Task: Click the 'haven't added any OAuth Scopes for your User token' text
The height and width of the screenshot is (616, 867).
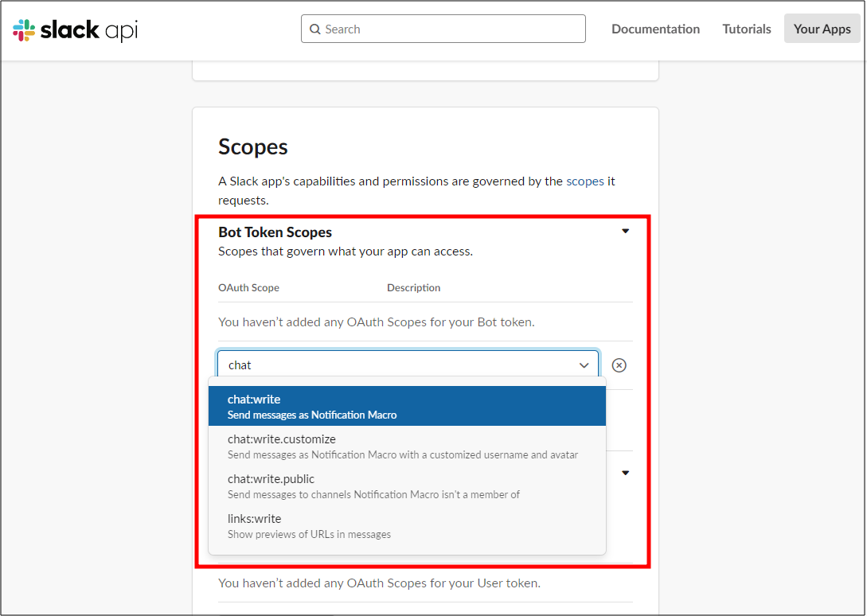Action: coord(379,583)
